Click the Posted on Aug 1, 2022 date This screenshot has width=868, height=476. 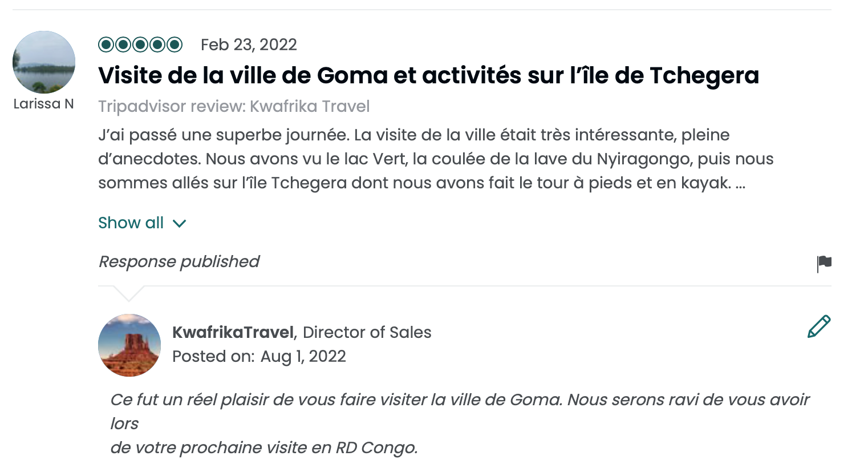click(x=259, y=356)
